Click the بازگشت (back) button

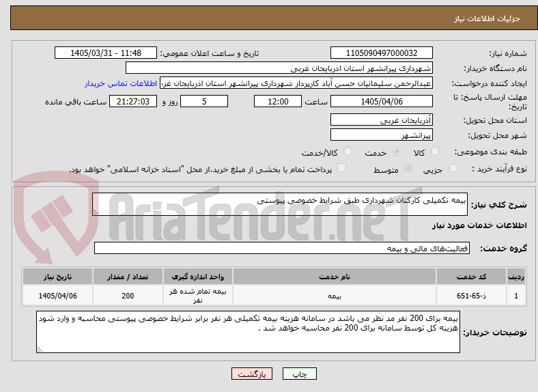pos(252,374)
